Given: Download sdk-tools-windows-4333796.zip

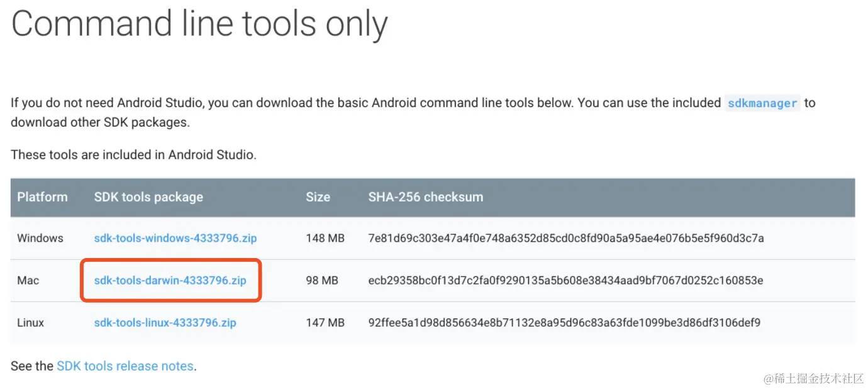Looking at the screenshot, I should 175,238.
